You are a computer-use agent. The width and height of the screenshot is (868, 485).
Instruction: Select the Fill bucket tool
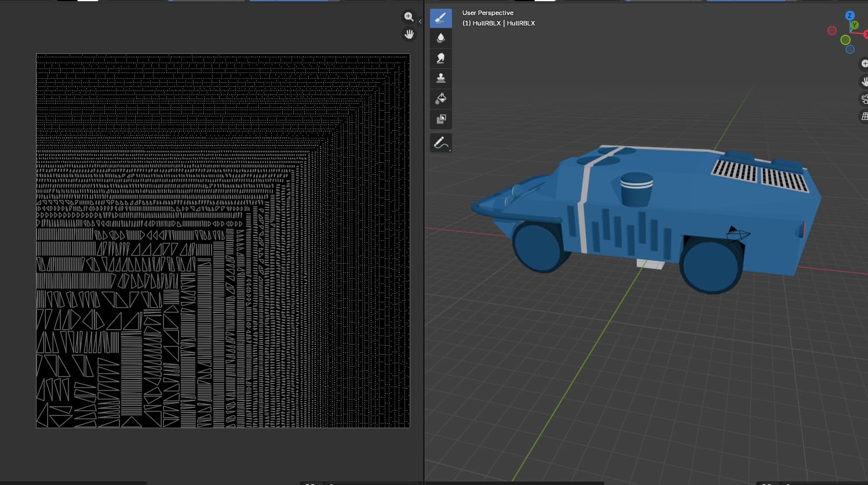(441, 99)
